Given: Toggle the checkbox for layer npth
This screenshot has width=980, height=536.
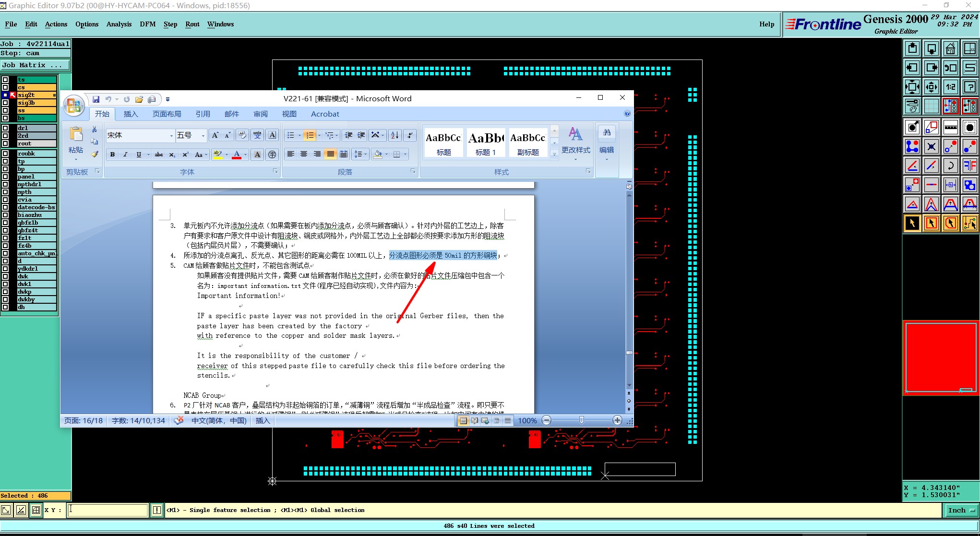Looking at the screenshot, I should point(5,192).
